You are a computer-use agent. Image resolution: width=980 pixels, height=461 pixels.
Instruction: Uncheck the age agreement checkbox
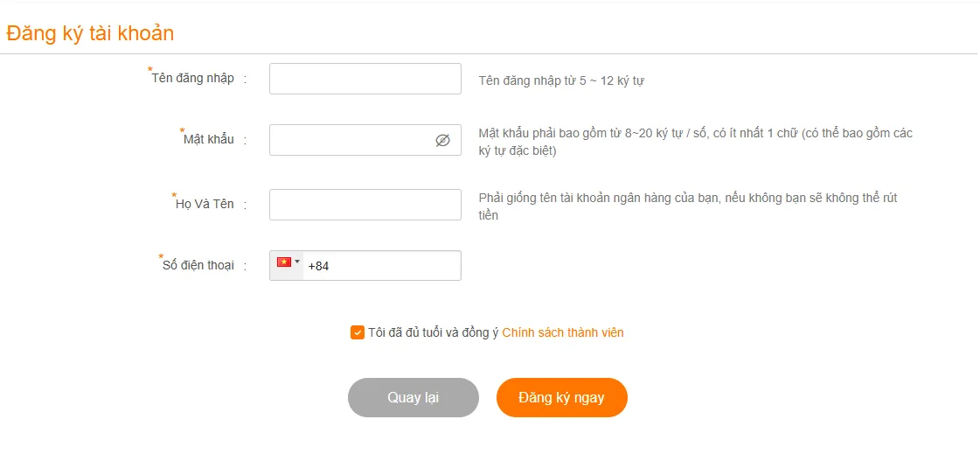[x=358, y=332]
